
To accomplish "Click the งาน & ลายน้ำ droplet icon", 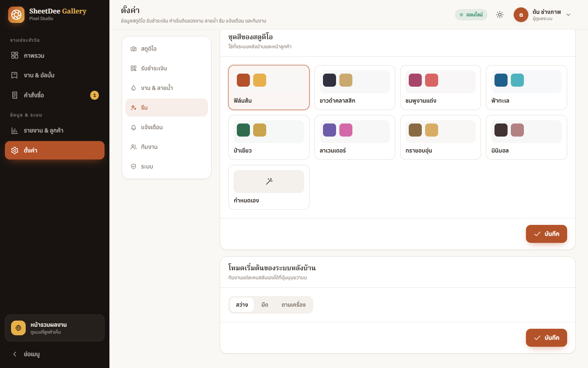I will pyautogui.click(x=134, y=88).
